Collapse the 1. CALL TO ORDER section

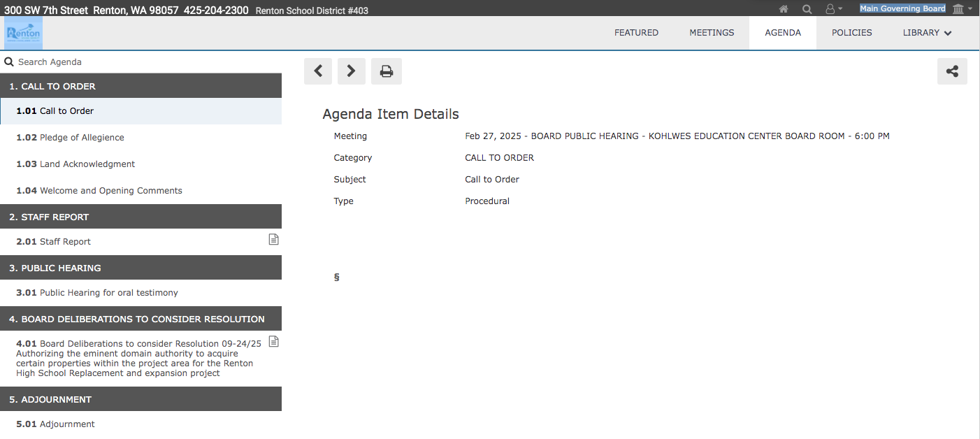[x=140, y=87]
